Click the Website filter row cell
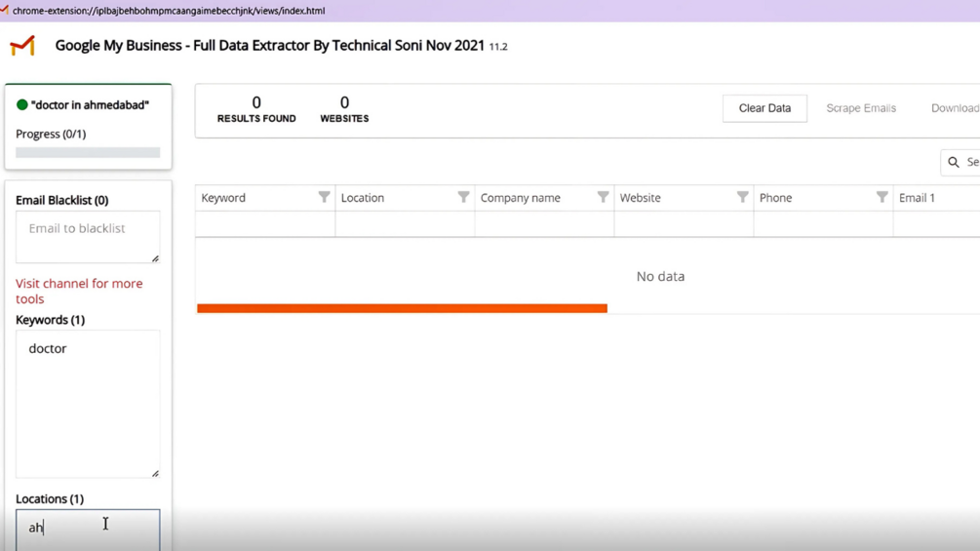 684,223
